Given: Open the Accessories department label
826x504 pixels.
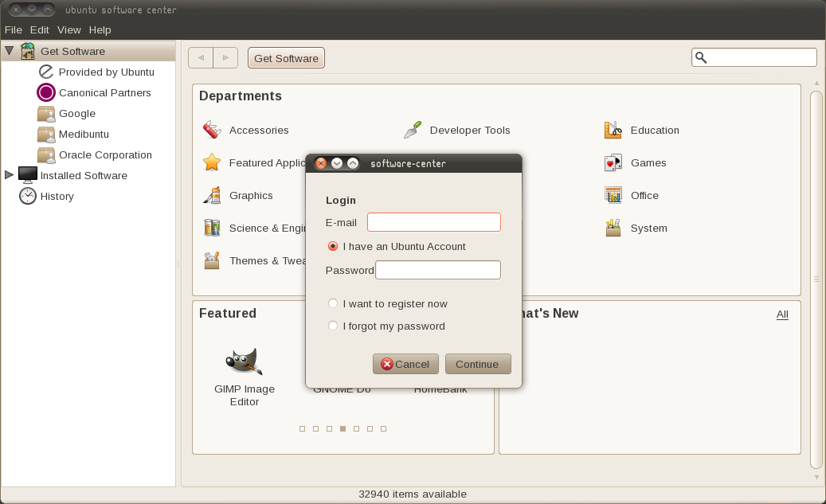Looking at the screenshot, I should (x=259, y=130).
